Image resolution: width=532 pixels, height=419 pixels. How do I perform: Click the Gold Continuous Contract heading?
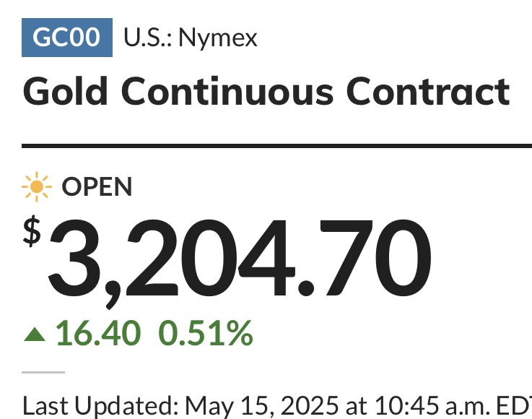coord(266,92)
